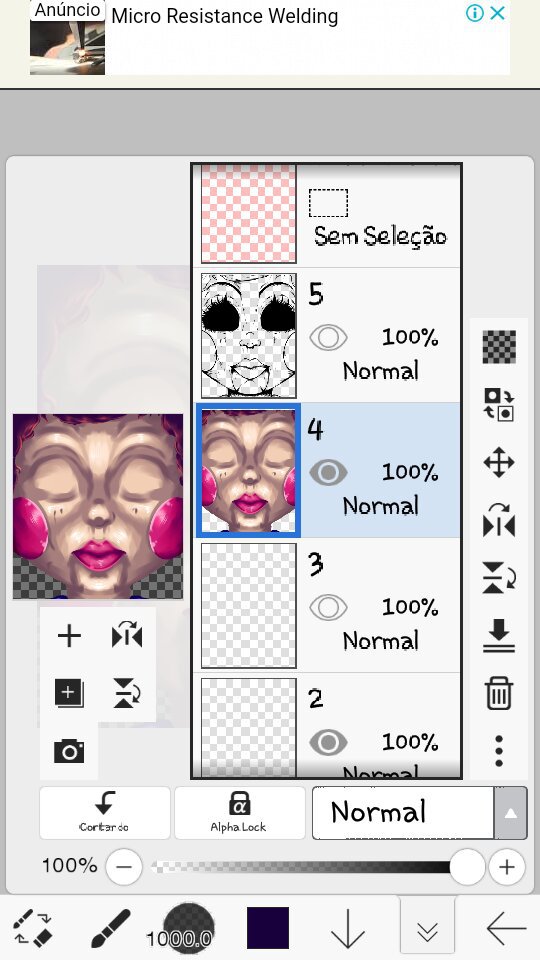Tap the trash icon to delete layer
This screenshot has height=960, width=540.
click(499, 692)
